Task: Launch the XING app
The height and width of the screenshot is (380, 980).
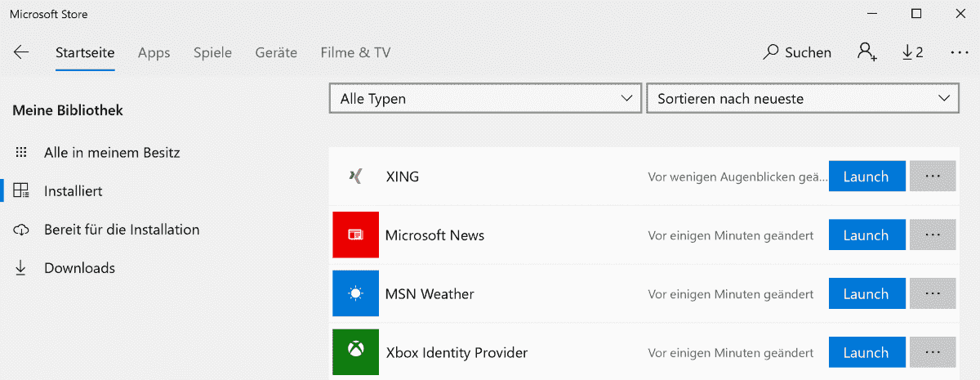Action: 866,176
